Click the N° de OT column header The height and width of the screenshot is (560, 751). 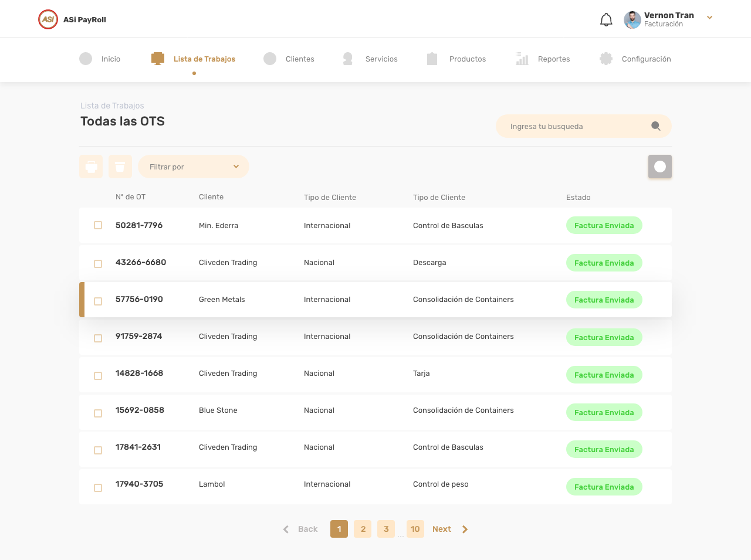(130, 197)
